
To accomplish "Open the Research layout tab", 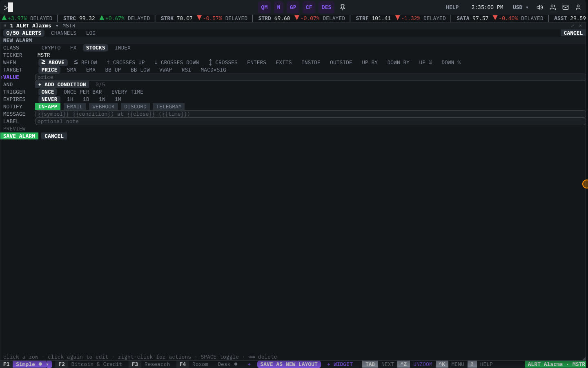I will coord(151,364).
